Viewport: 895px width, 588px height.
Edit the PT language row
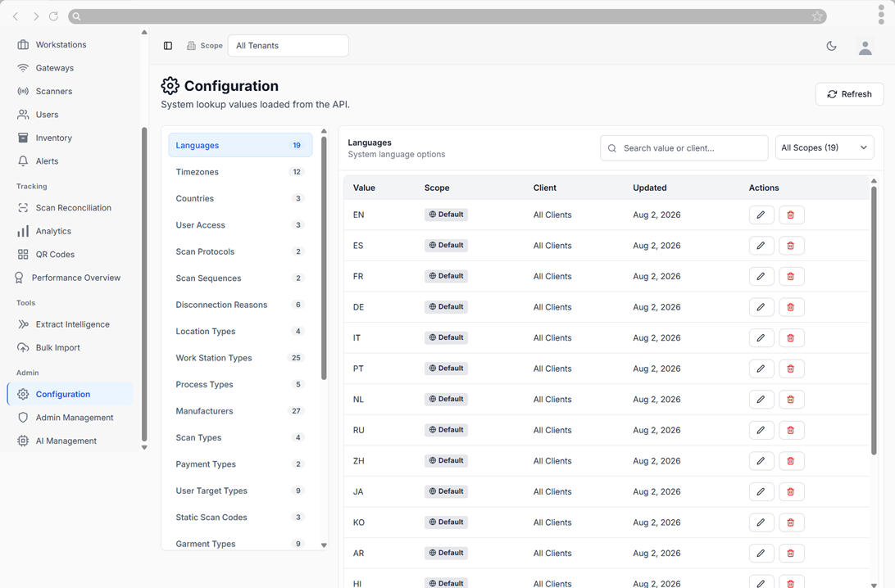[761, 369]
